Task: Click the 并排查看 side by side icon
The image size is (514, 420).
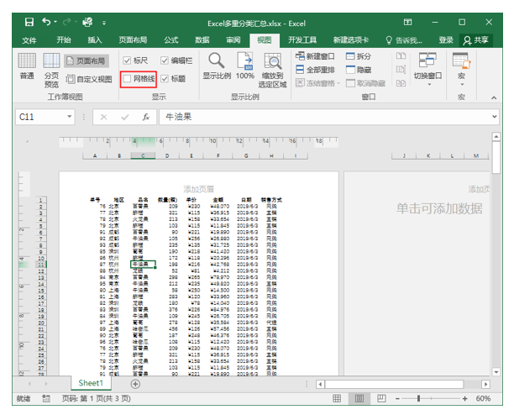Action: pyautogui.click(x=401, y=56)
